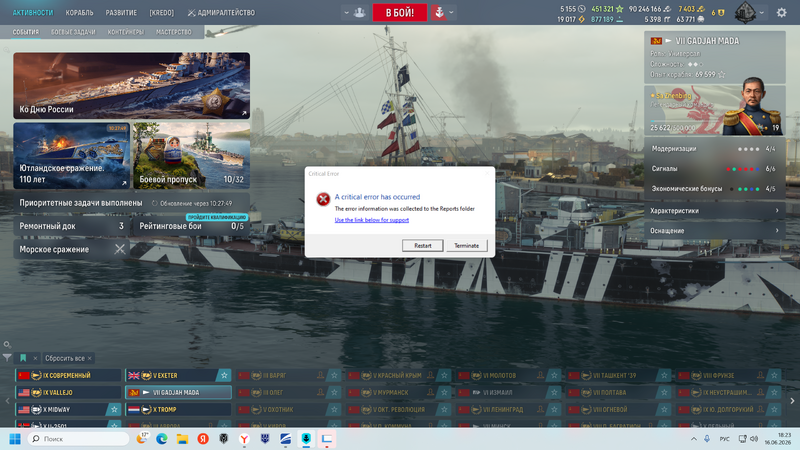Open the Развитие menu
The image size is (800, 450).
[121, 12]
